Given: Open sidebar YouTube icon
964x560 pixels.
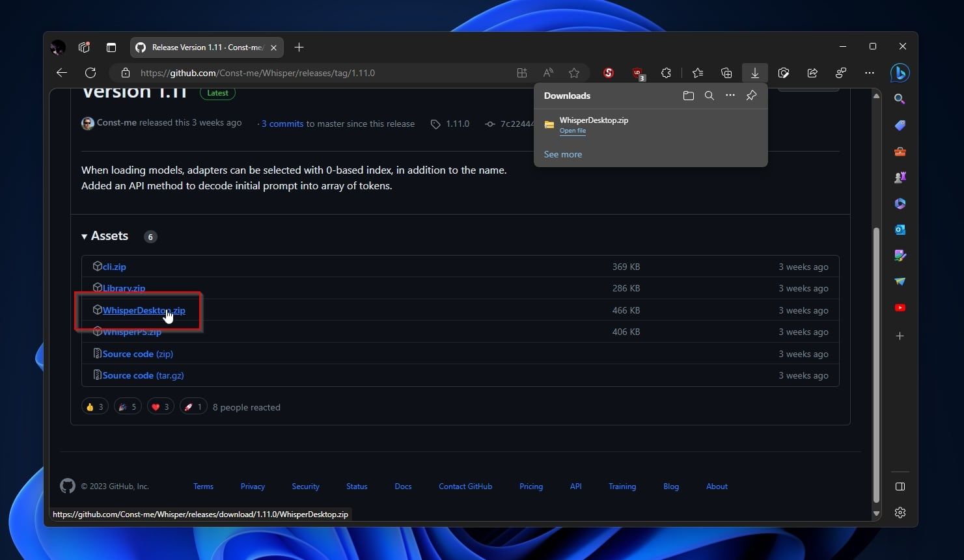Looking at the screenshot, I should pos(900,308).
